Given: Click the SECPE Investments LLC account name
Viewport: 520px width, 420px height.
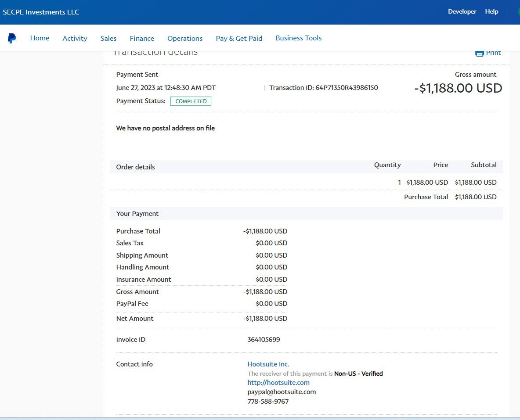Looking at the screenshot, I should (41, 12).
